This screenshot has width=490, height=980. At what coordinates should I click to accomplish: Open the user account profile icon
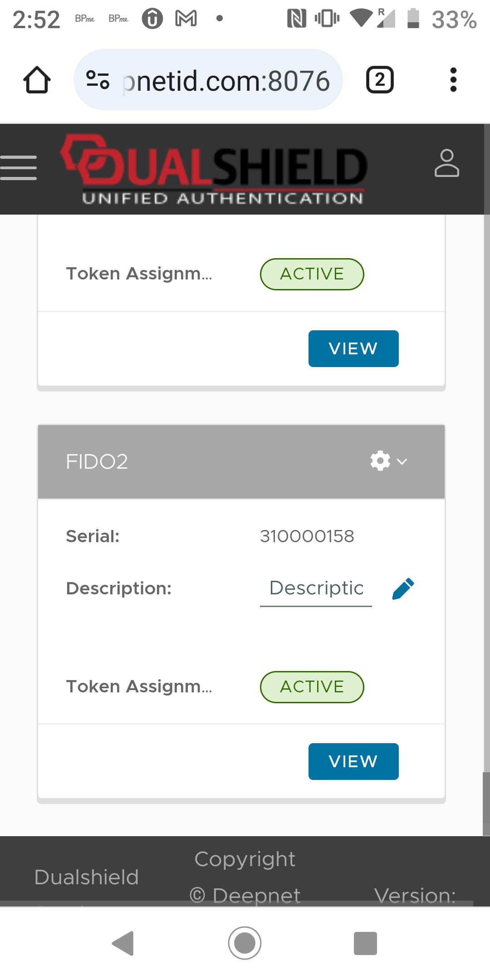446,163
